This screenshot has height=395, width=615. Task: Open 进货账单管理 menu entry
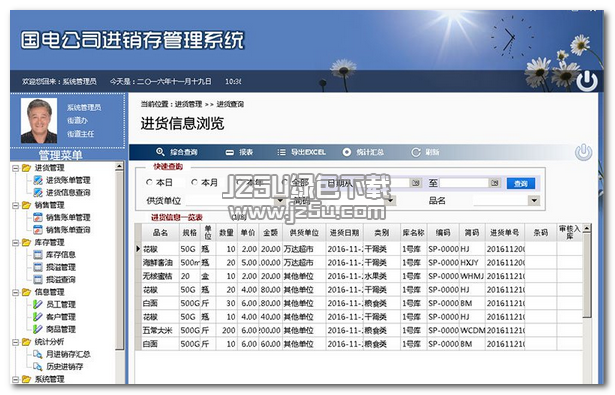click(x=68, y=180)
